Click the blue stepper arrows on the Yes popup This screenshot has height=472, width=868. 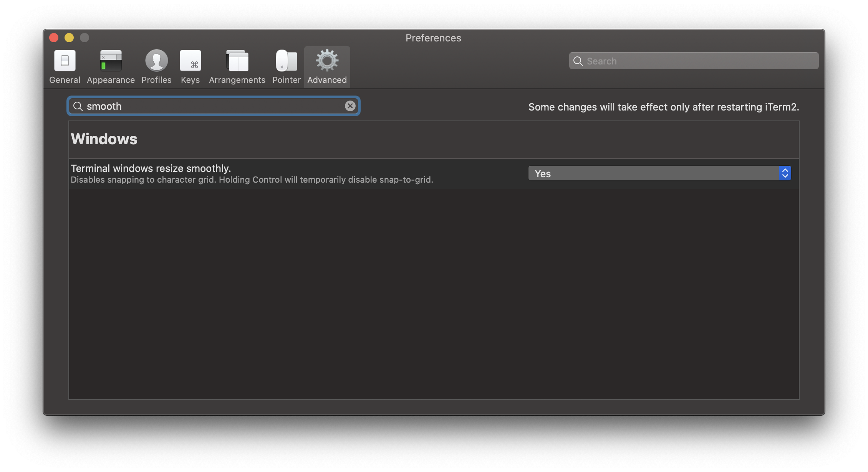click(785, 173)
